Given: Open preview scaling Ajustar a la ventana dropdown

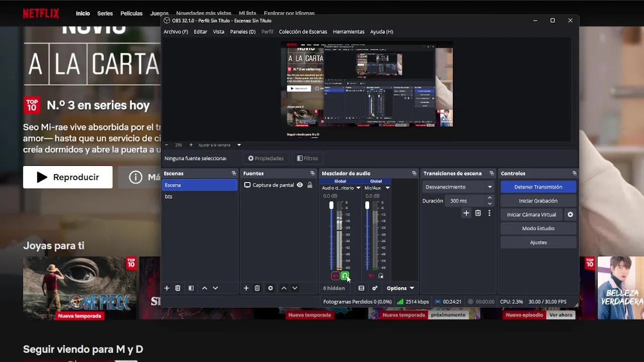Looking at the screenshot, I should (239, 145).
